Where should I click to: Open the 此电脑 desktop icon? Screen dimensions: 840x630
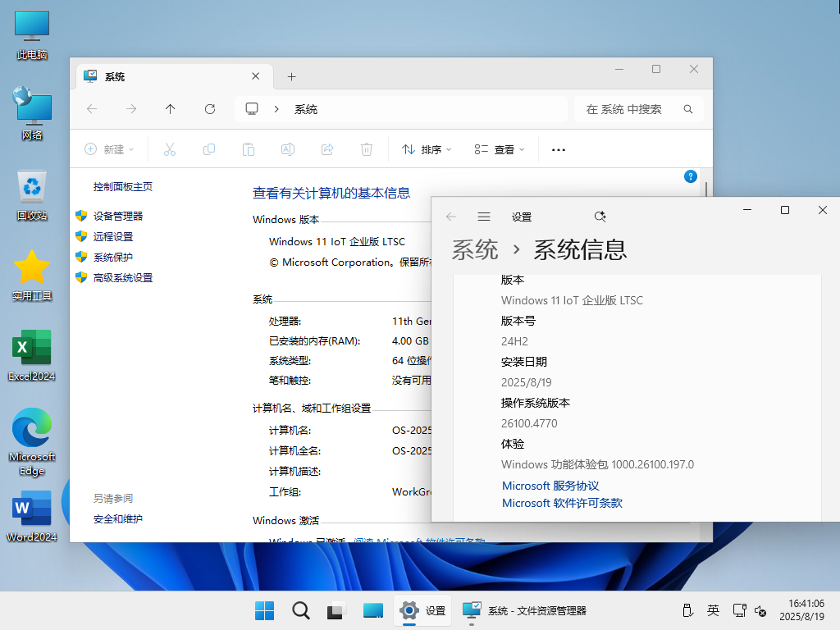click(x=32, y=34)
